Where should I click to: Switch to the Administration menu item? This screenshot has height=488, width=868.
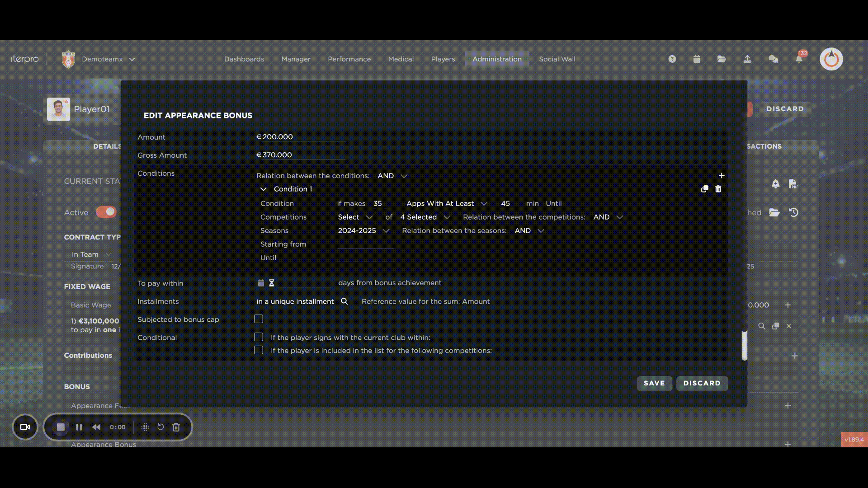click(496, 59)
